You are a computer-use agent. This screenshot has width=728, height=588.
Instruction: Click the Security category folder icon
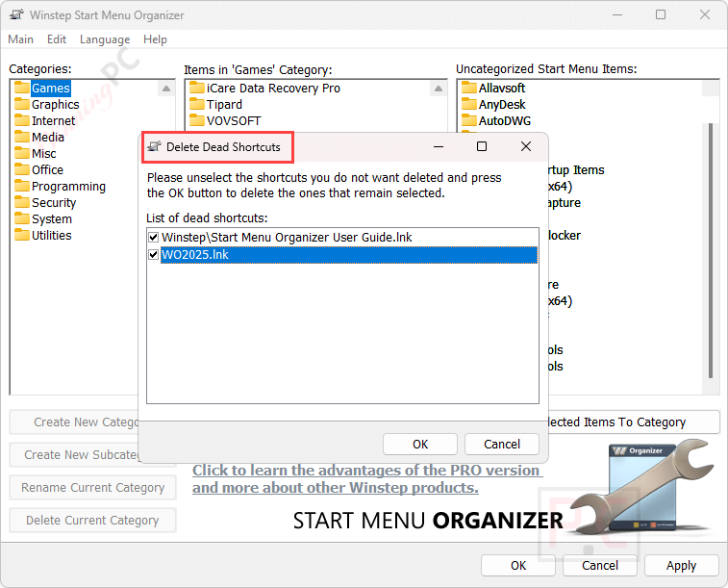pyautogui.click(x=22, y=202)
